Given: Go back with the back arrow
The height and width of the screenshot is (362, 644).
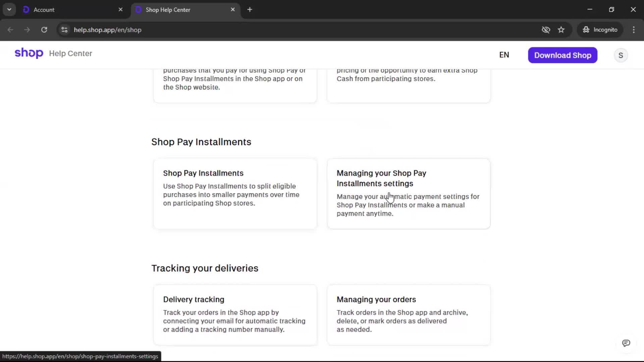Looking at the screenshot, I should (x=10, y=30).
